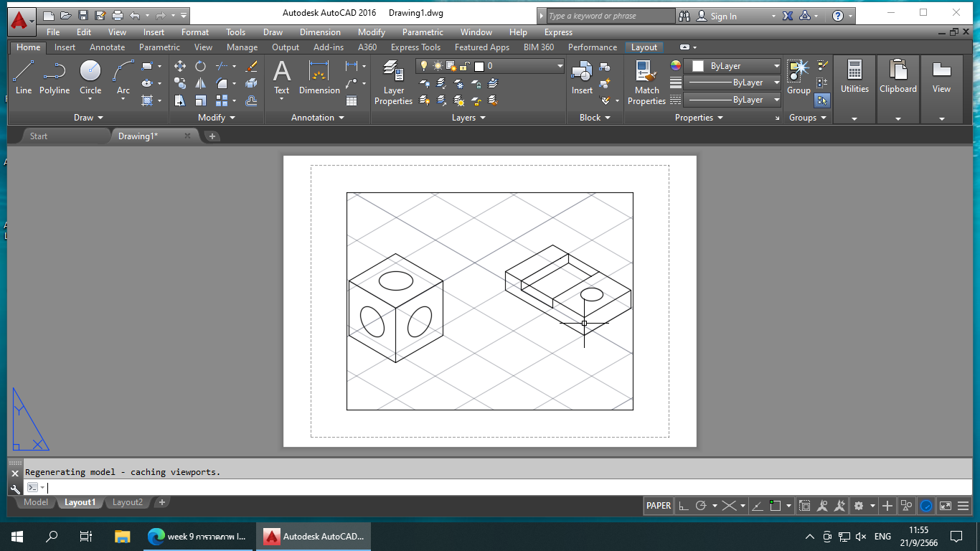Screen dimensions: 980x551
Task: Toggle Clean Screen in status bar
Action: [945, 506]
